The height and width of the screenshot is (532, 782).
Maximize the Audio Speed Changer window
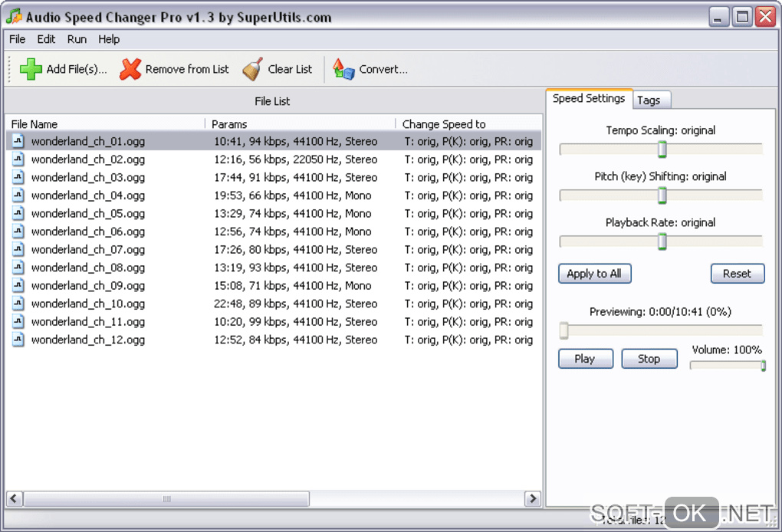pyautogui.click(x=742, y=16)
